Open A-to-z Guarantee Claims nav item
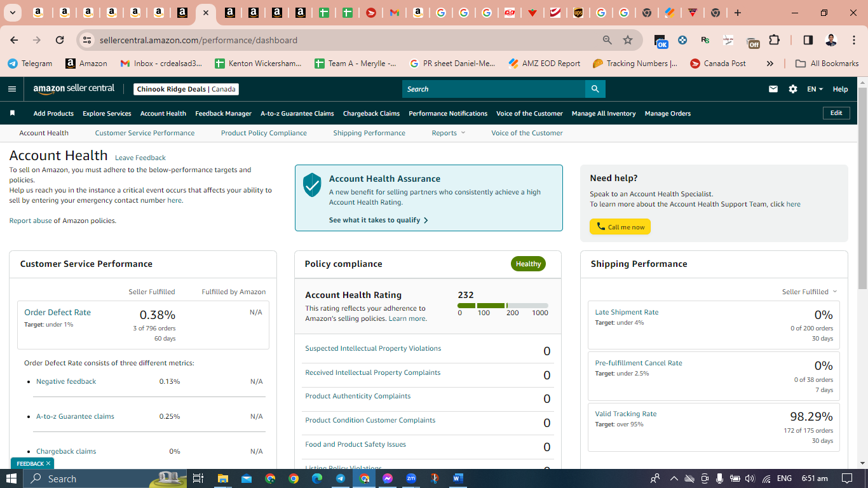868x488 pixels. click(297, 113)
